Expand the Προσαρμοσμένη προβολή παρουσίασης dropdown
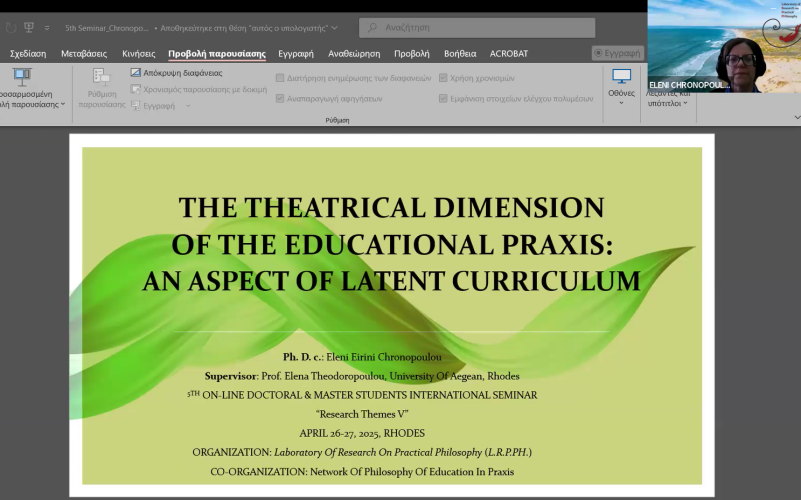 pos(63,104)
